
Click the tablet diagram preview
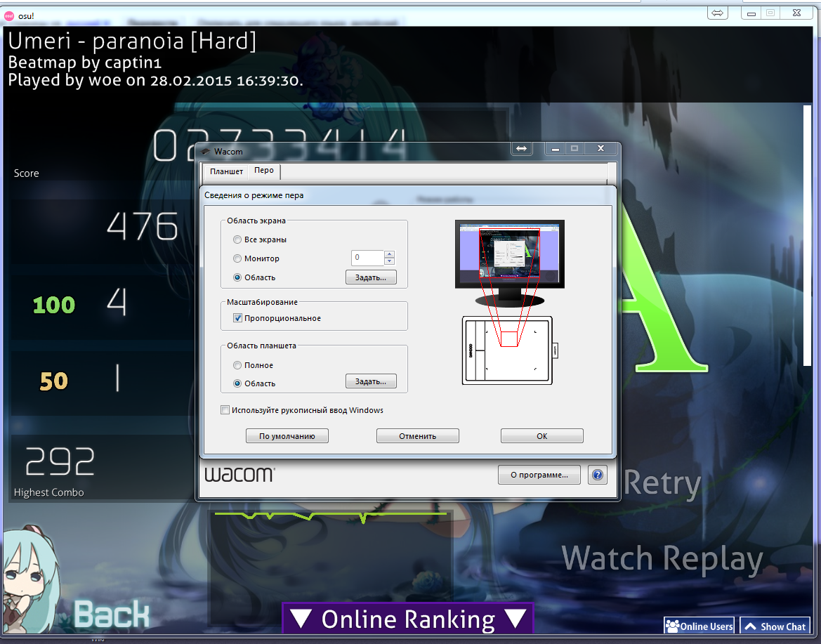point(510,350)
